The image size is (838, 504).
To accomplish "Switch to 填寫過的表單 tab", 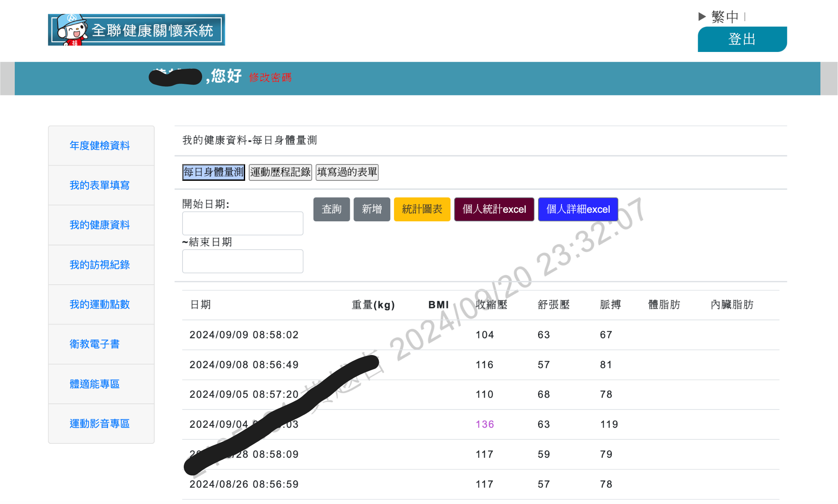I will tap(347, 172).
